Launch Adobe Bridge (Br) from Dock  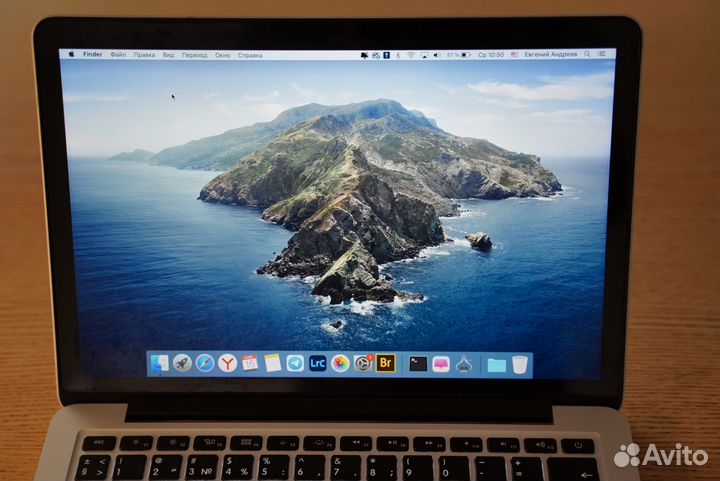point(386,363)
